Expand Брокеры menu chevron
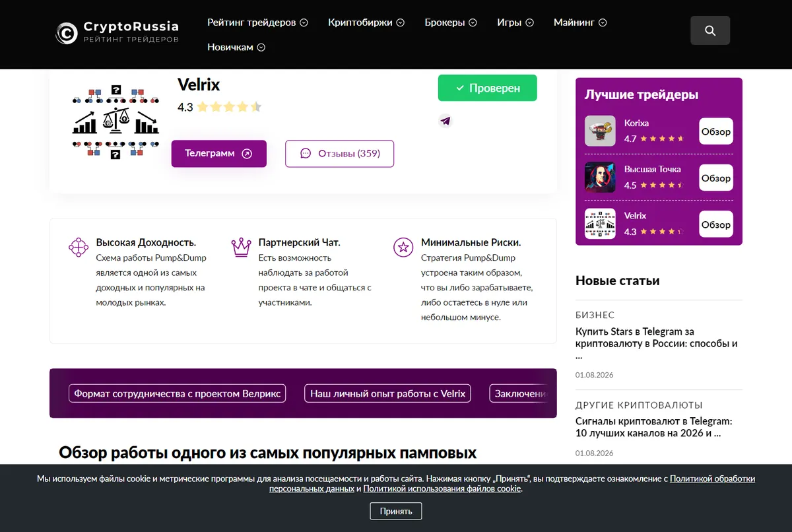The width and height of the screenshot is (792, 532). [473, 22]
